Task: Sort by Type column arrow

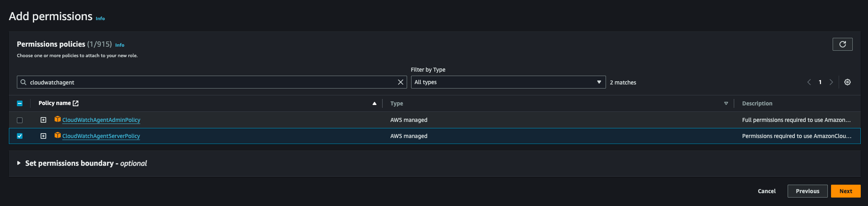Action: (726, 103)
